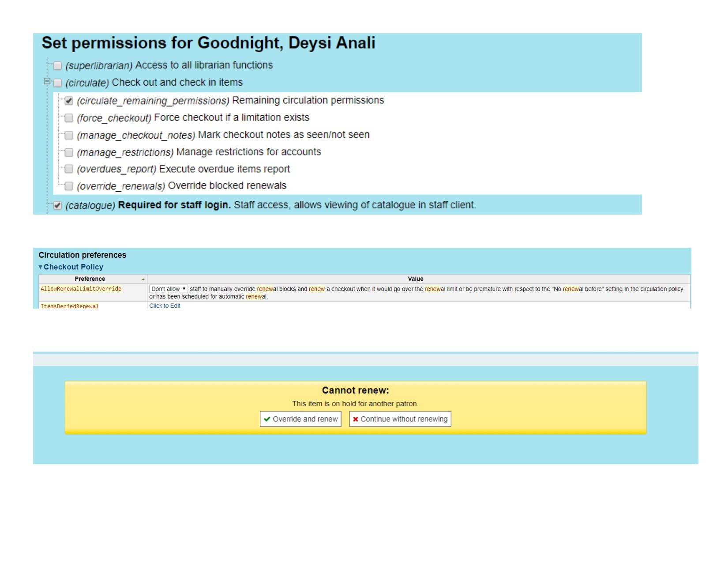This screenshot has width=728, height=563.
Task: Tick the manage_checkout_notes checkbox
Action: coord(69,135)
